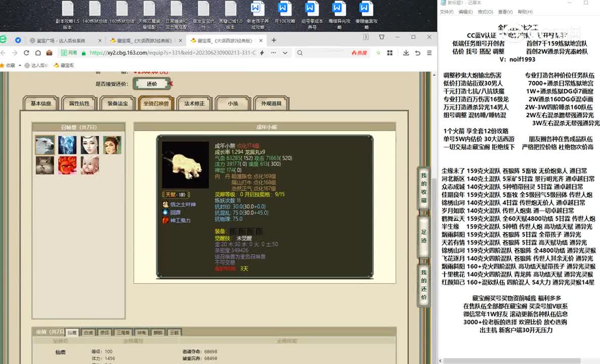Viewport: 600px width, 364px height.
Task: Click the 热搜 hot search icon
Action: coord(359,53)
